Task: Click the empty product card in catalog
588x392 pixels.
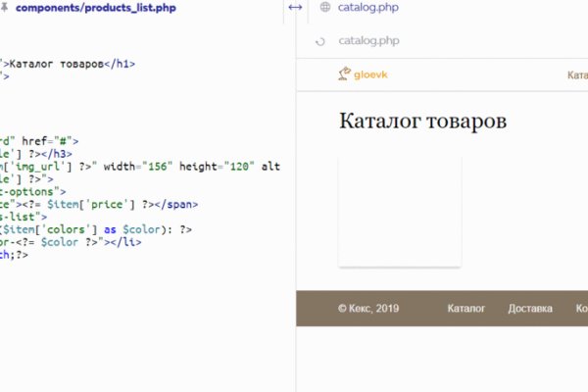Action: click(x=399, y=211)
